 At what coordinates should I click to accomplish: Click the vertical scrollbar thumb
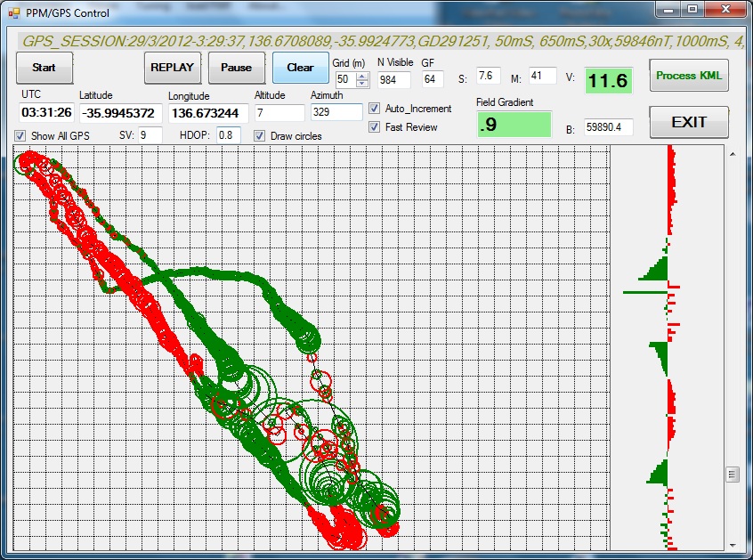click(733, 475)
